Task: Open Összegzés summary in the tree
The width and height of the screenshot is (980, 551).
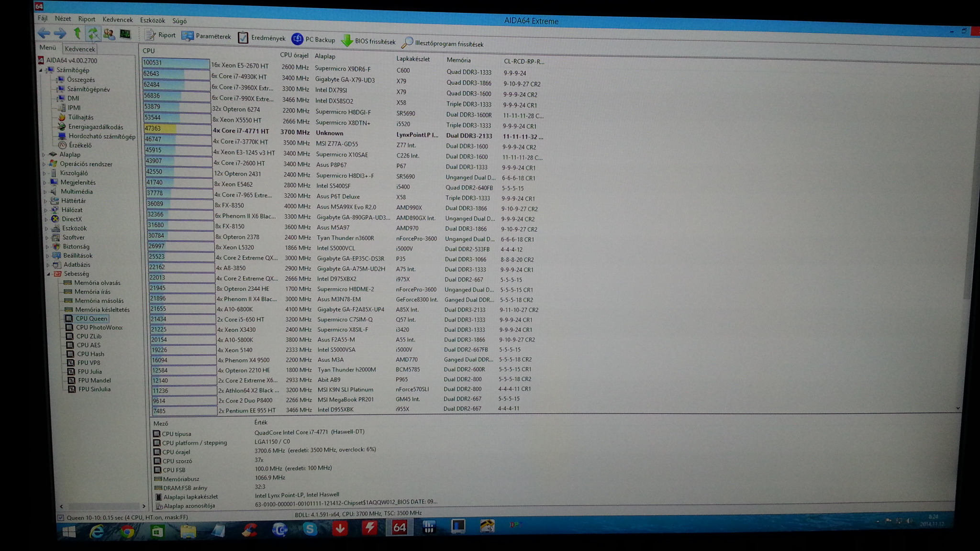Action: (x=80, y=79)
